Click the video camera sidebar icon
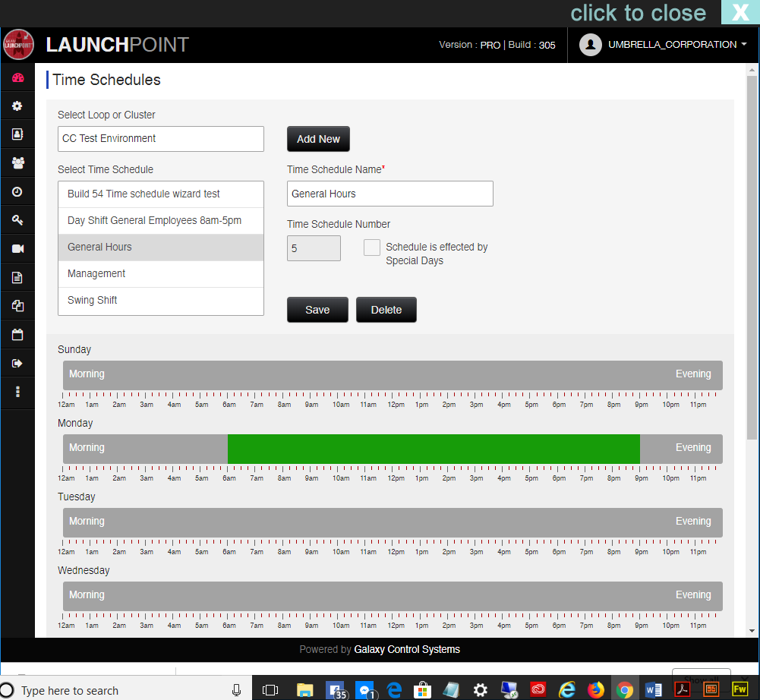 tap(17, 248)
